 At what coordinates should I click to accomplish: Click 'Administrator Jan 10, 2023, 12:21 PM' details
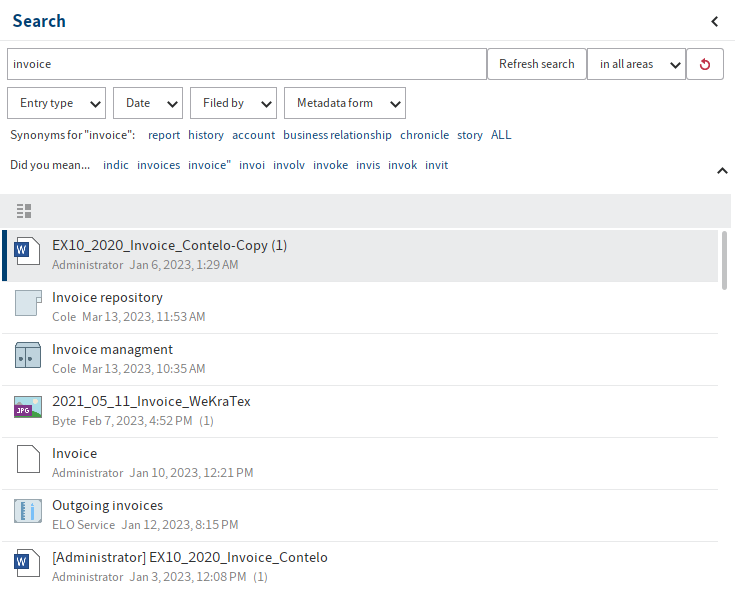click(x=152, y=473)
